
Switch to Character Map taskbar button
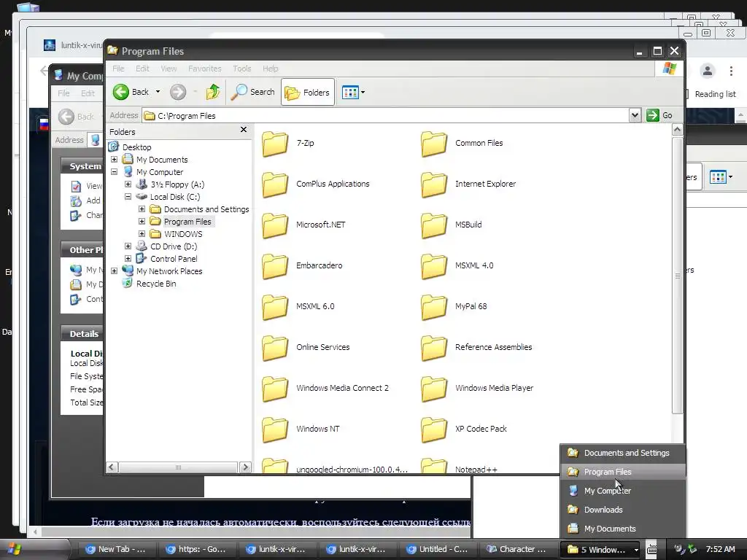tap(518, 550)
